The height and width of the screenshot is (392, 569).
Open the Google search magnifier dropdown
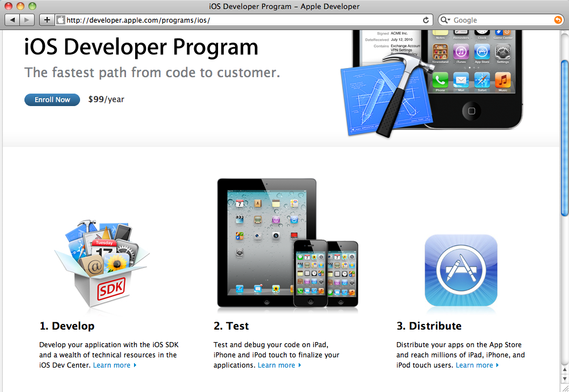tap(446, 20)
